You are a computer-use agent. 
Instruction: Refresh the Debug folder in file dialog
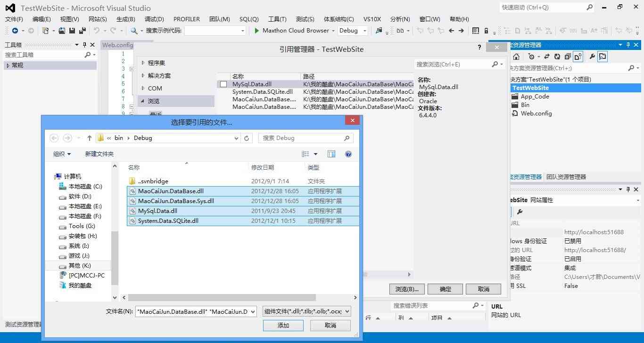point(247,138)
